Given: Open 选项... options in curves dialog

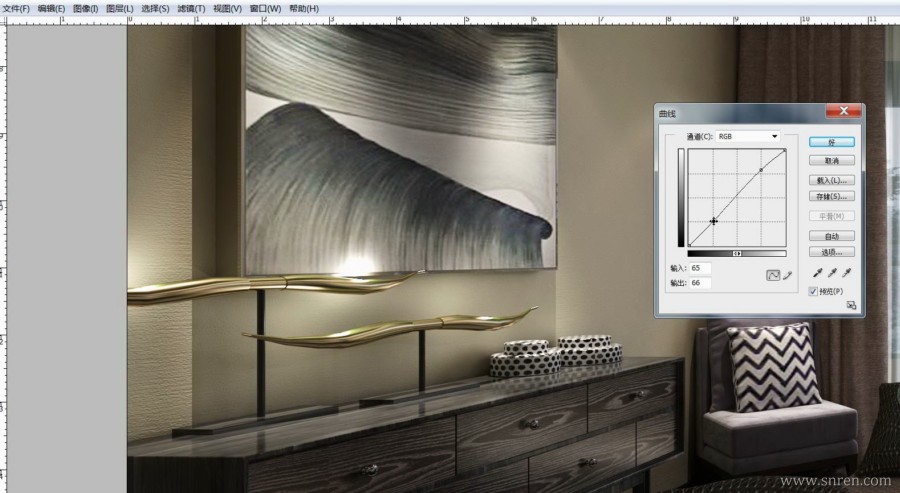Looking at the screenshot, I should click(x=832, y=252).
